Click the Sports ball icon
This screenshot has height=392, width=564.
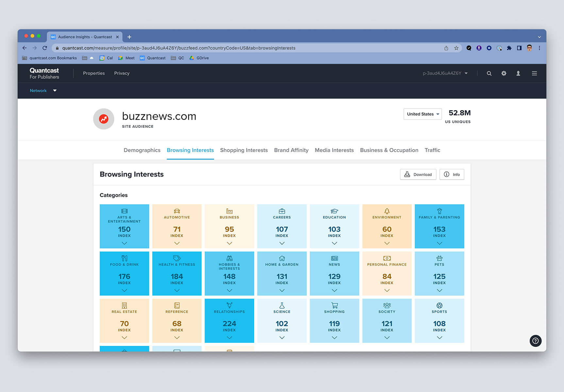pyautogui.click(x=440, y=305)
